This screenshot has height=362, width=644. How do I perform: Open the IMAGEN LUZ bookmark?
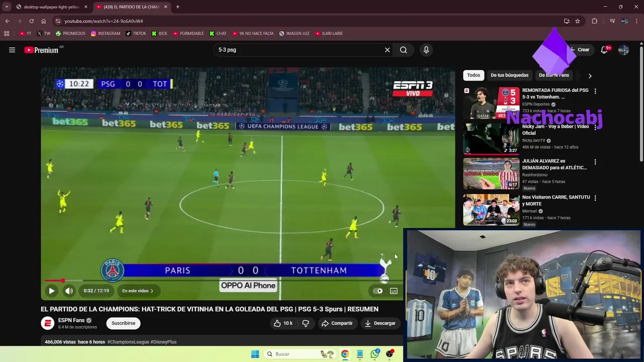(x=294, y=34)
